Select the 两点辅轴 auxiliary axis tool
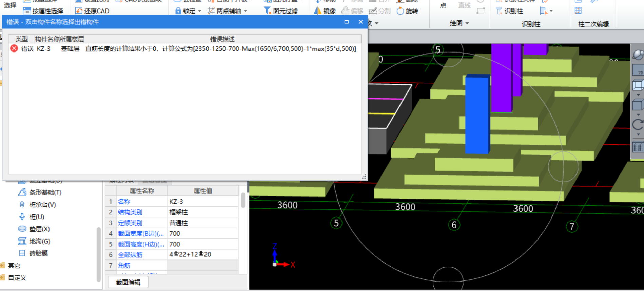Viewport: 644px width, 291px height. pos(225,11)
